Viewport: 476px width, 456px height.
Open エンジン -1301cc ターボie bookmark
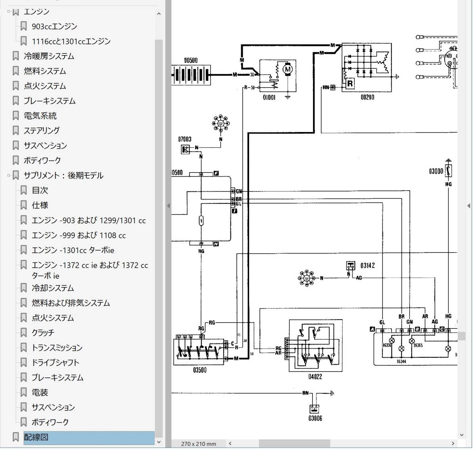pyautogui.click(x=73, y=250)
